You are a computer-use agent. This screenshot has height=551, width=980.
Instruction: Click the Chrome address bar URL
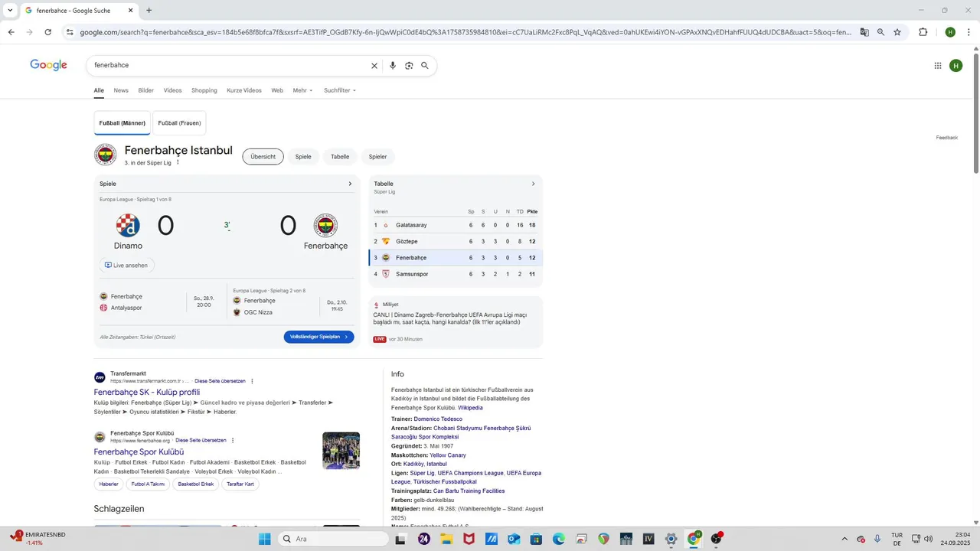click(465, 32)
